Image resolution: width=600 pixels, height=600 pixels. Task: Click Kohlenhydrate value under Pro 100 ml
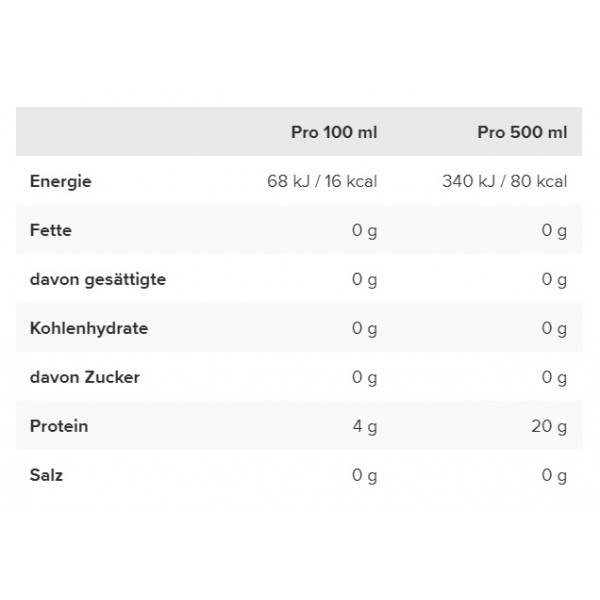pyautogui.click(x=364, y=329)
